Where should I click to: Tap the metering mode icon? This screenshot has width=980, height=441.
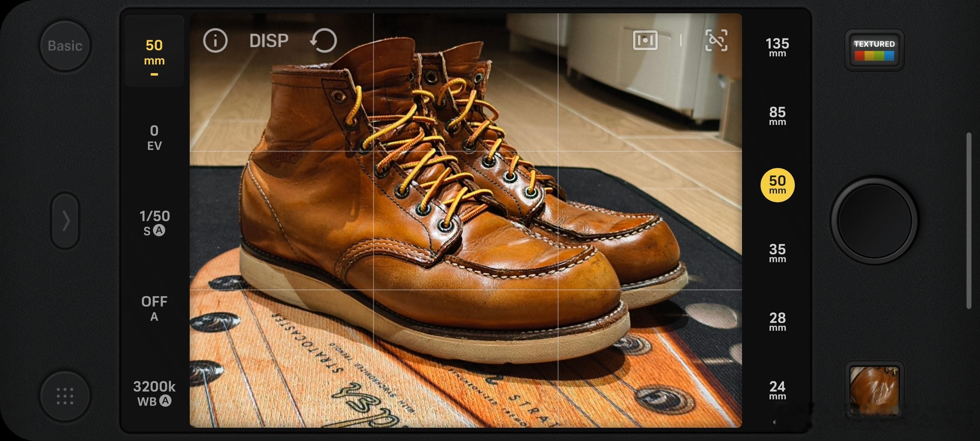click(645, 40)
